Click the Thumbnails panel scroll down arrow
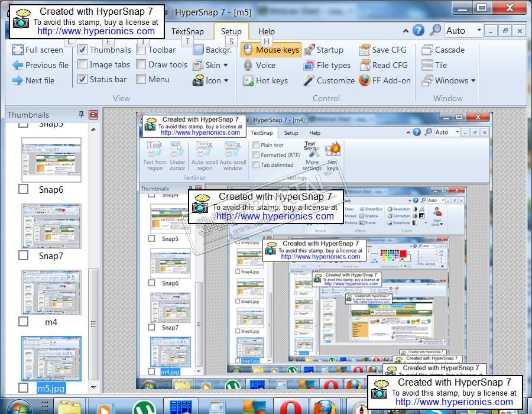Image resolution: width=532 pixels, height=414 pixels. point(93,387)
